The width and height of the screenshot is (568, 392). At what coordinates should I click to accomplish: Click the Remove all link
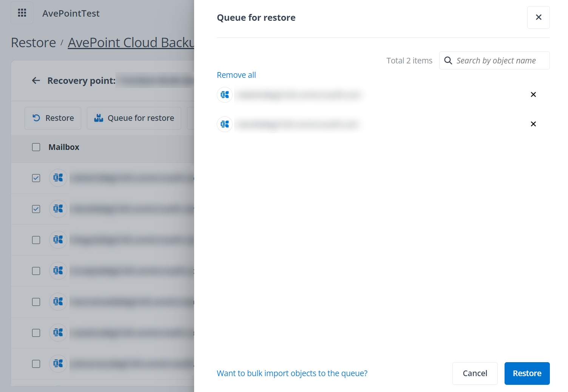click(236, 75)
